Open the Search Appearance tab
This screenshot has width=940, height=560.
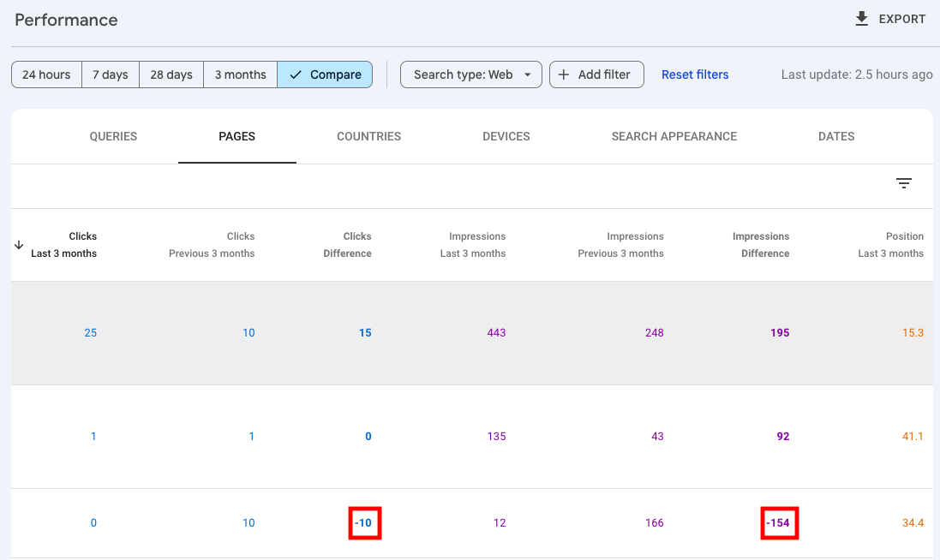(674, 136)
